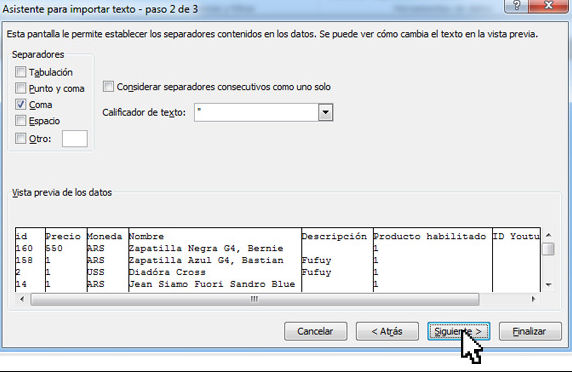The image size is (572, 372).
Task: Select the 'Precio' column header in preview
Action: tap(63, 236)
